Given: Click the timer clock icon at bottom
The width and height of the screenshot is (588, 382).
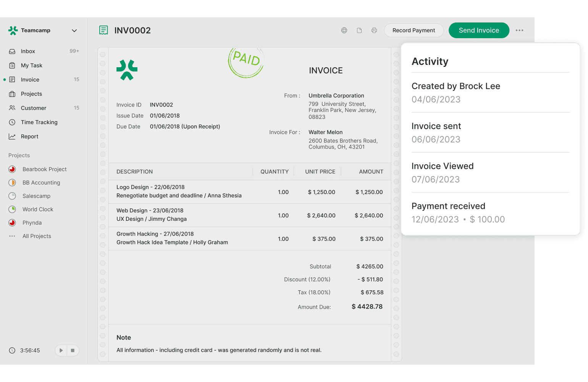Looking at the screenshot, I should pos(12,350).
